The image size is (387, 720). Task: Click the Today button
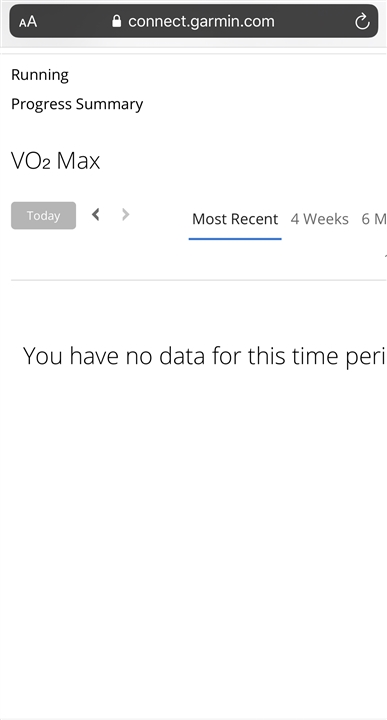point(44,215)
